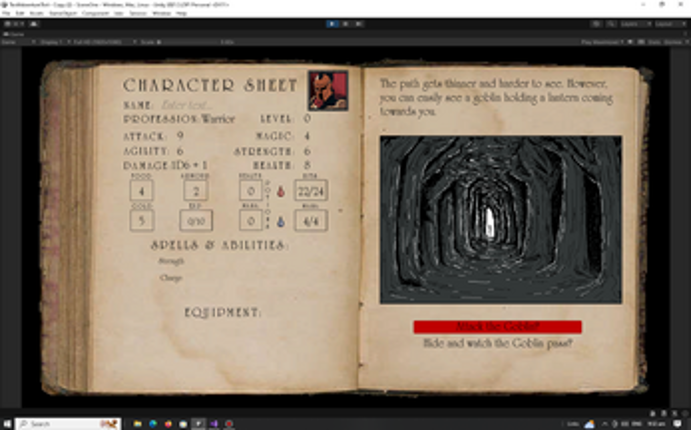The width and height of the screenshot is (691, 430).
Task: Open the Play Maximized dropdown
Action: pyautogui.click(x=603, y=42)
